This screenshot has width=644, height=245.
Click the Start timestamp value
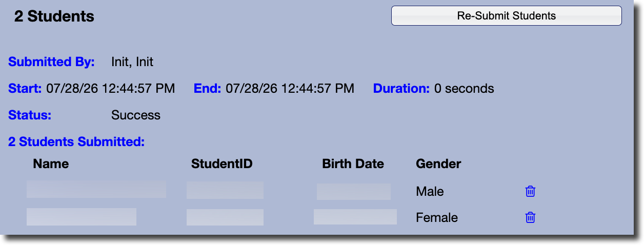tap(111, 89)
